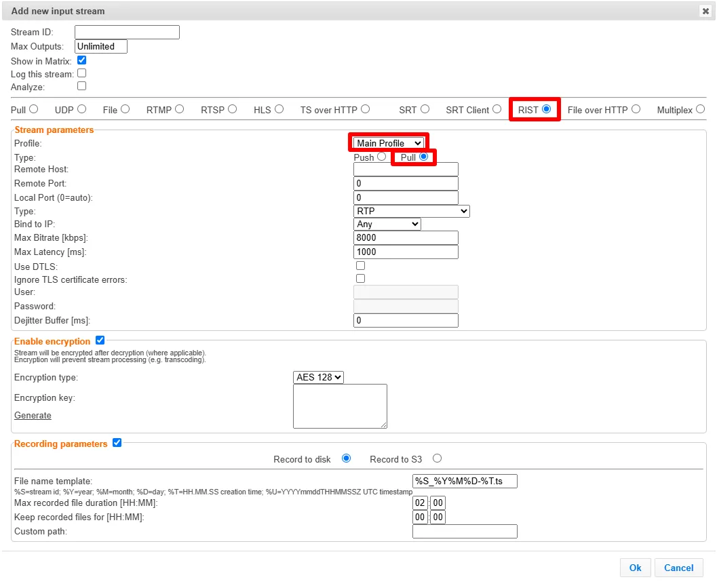717x588 pixels.
Task: Click the Cancel button
Action: pos(678,568)
